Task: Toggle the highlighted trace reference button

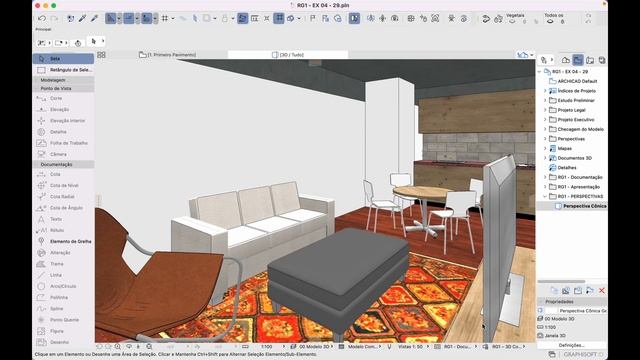Action: [242, 18]
